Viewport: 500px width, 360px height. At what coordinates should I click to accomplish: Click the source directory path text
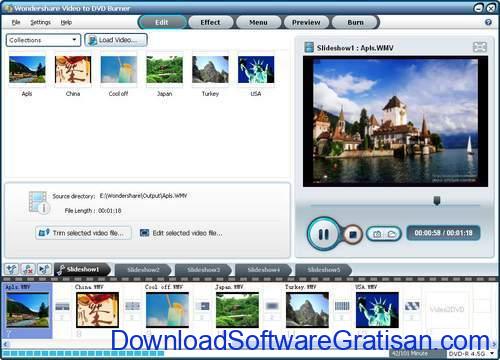[x=143, y=196]
